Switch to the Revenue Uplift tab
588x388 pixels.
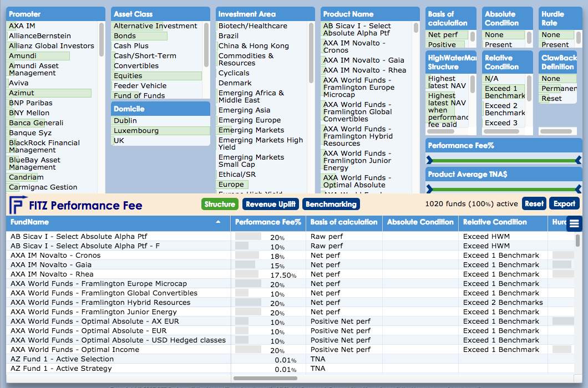(x=271, y=204)
